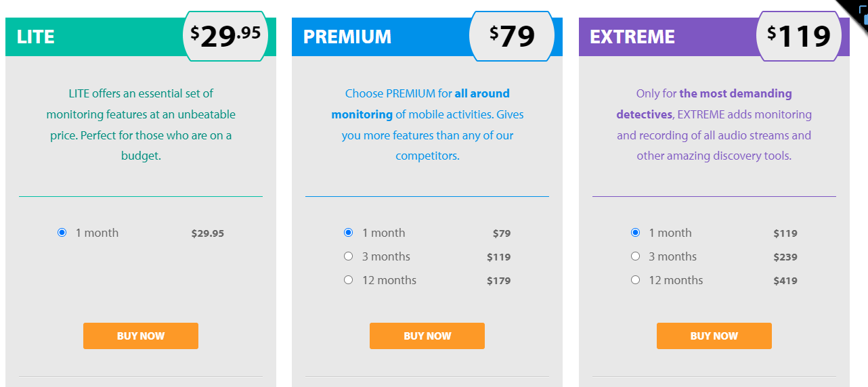The image size is (868, 387).
Task: Pick EXTREME 12 months radio option
Action: coord(635,280)
